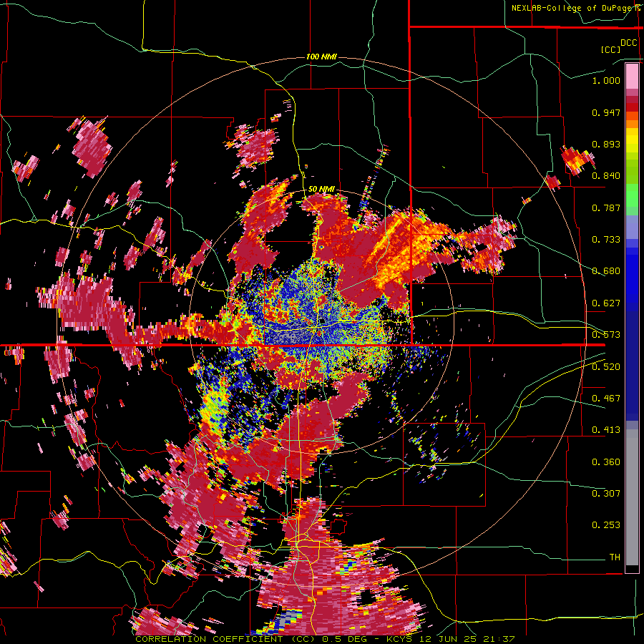Image resolution: width=644 pixels, height=644 pixels.
Task: Click the 0.360 scale value
Action: pyautogui.click(x=606, y=462)
